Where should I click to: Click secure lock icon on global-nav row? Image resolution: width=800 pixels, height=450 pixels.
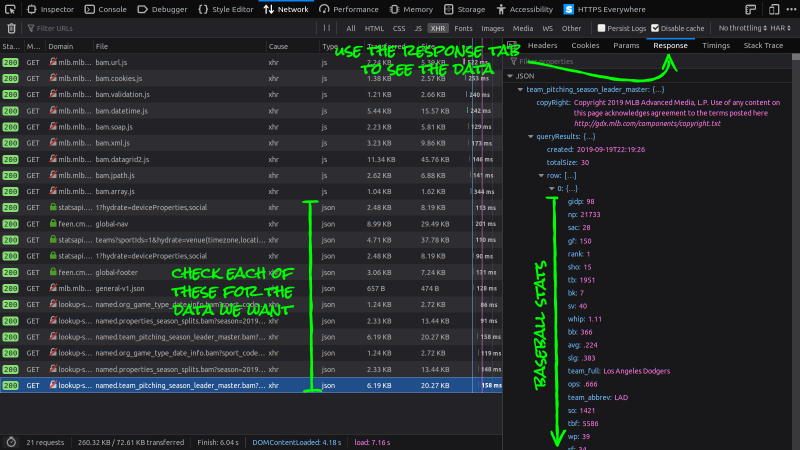(x=53, y=223)
